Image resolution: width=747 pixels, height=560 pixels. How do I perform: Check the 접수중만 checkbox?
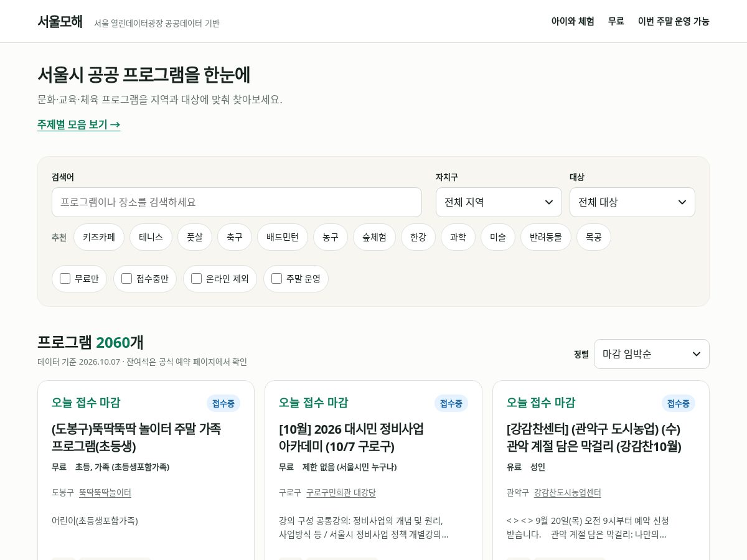click(126, 279)
